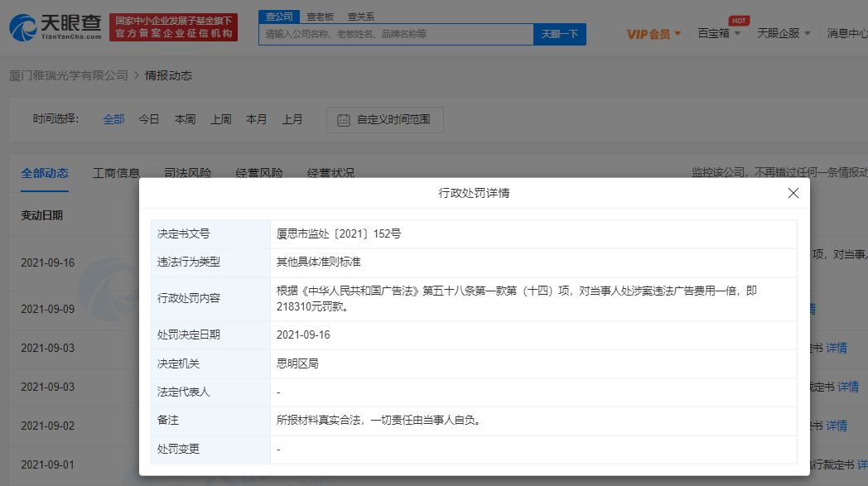868x486 pixels.
Task: Select the 查公司 search tab
Action: pos(279,17)
